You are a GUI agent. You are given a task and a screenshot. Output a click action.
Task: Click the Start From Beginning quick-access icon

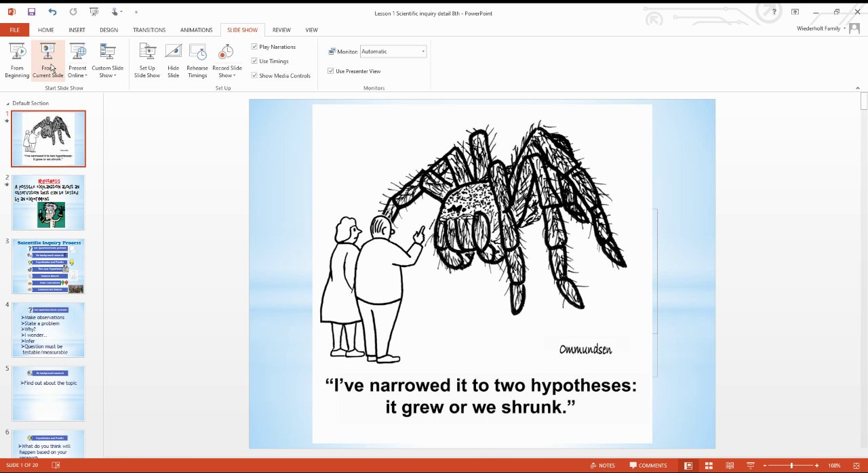coord(94,12)
